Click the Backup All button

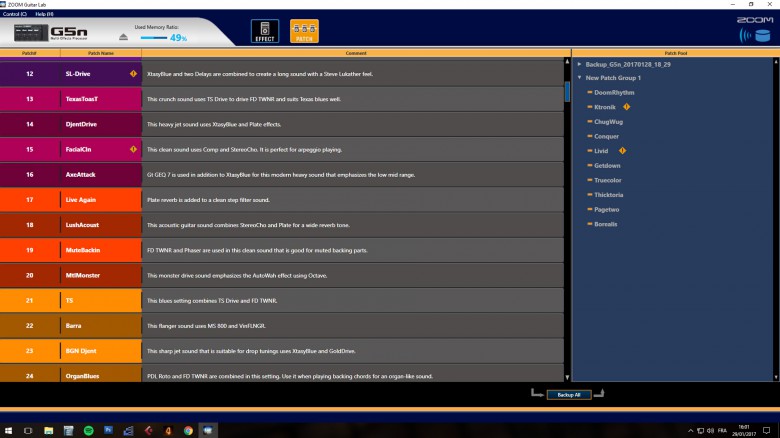569,395
